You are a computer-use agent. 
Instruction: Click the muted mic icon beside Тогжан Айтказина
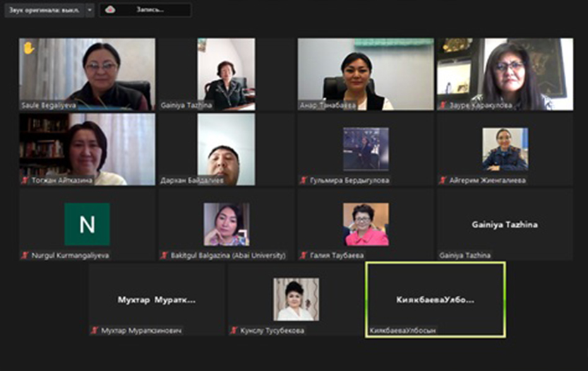pos(25,180)
